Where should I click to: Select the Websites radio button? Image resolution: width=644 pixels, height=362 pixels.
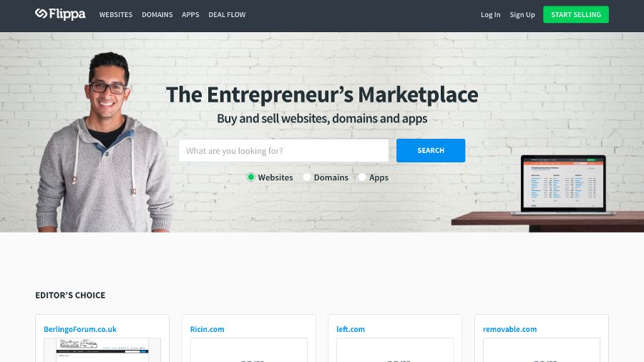coord(251,177)
